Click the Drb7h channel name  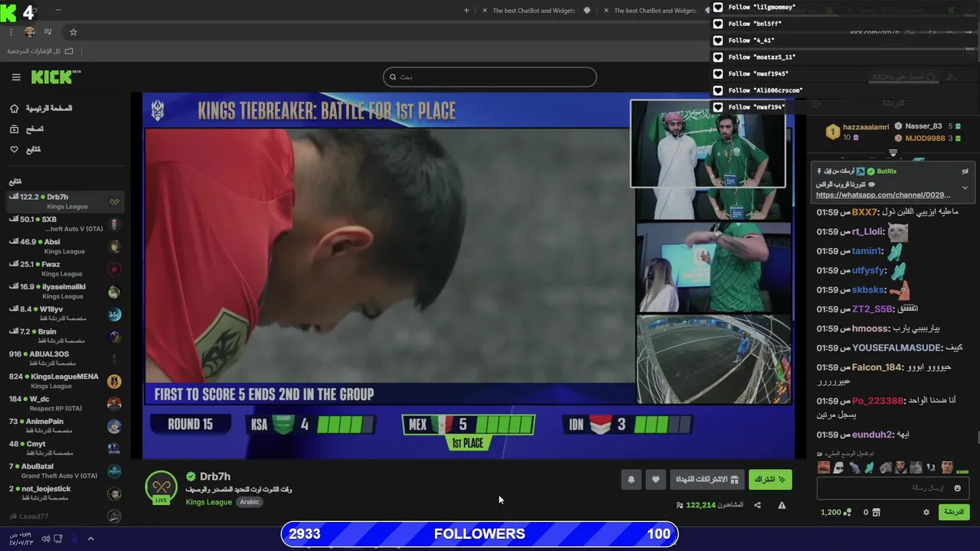click(x=215, y=476)
